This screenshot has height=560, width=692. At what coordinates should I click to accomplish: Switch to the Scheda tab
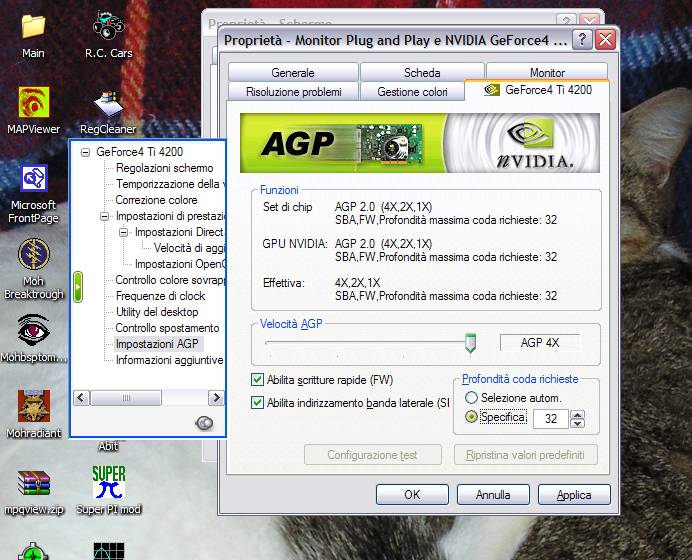(422, 72)
